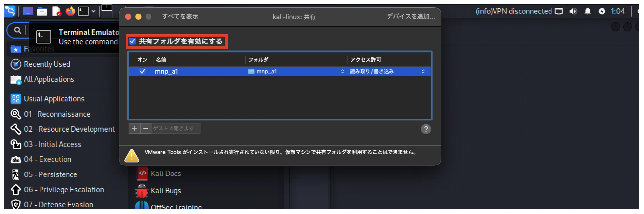
Task: Click the Privilege Escalation arrow icon
Action: pyautogui.click(x=16, y=190)
